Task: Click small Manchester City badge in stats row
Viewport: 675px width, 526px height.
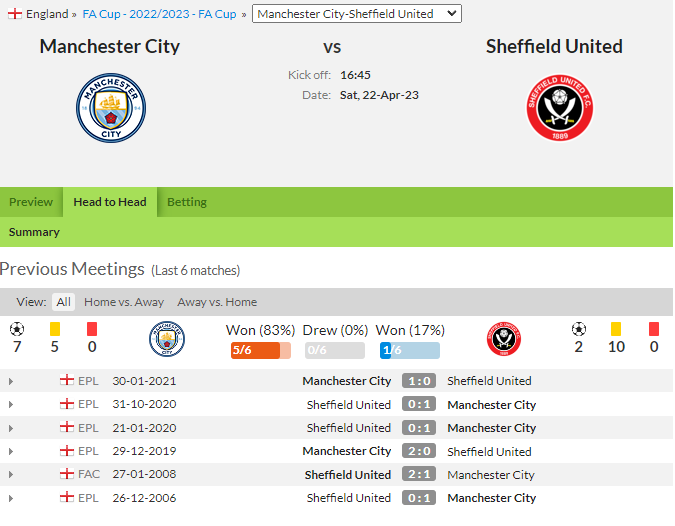Action: click(x=167, y=339)
